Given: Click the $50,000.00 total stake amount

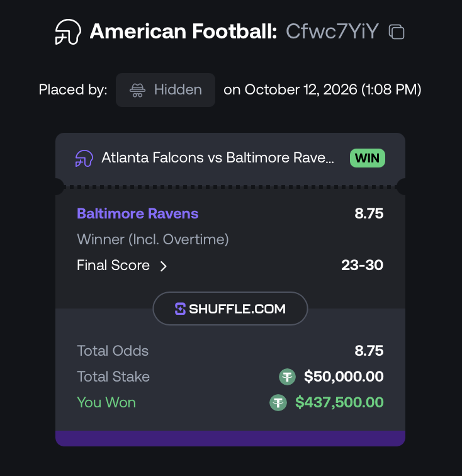Looking at the screenshot, I should (344, 377).
